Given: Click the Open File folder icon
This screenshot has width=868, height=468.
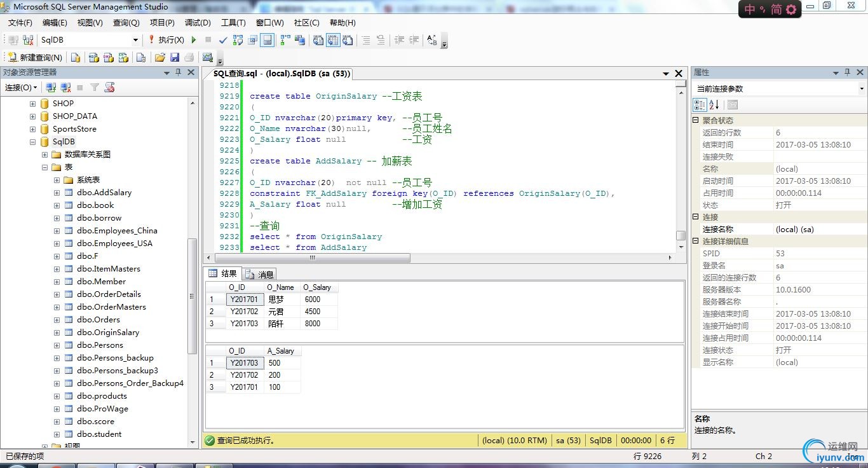Looking at the screenshot, I should click(x=159, y=58).
